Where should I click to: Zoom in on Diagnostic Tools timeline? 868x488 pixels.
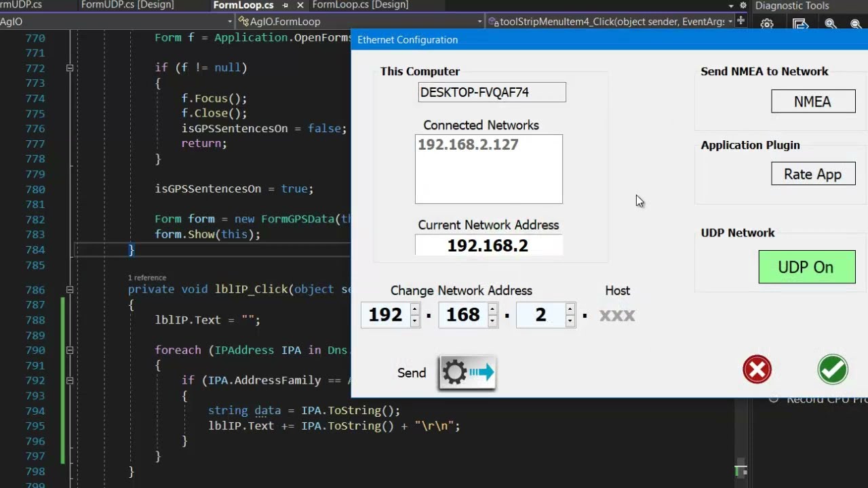pyautogui.click(x=831, y=24)
